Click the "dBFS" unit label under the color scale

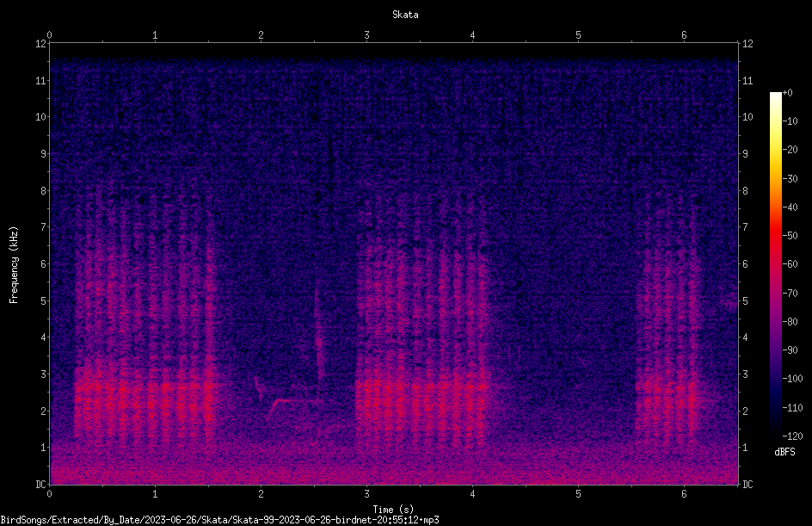point(784,452)
